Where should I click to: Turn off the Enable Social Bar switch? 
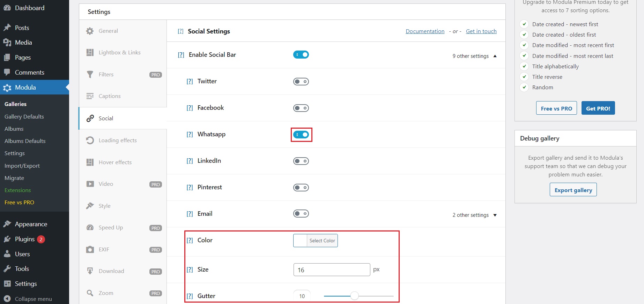tap(301, 55)
